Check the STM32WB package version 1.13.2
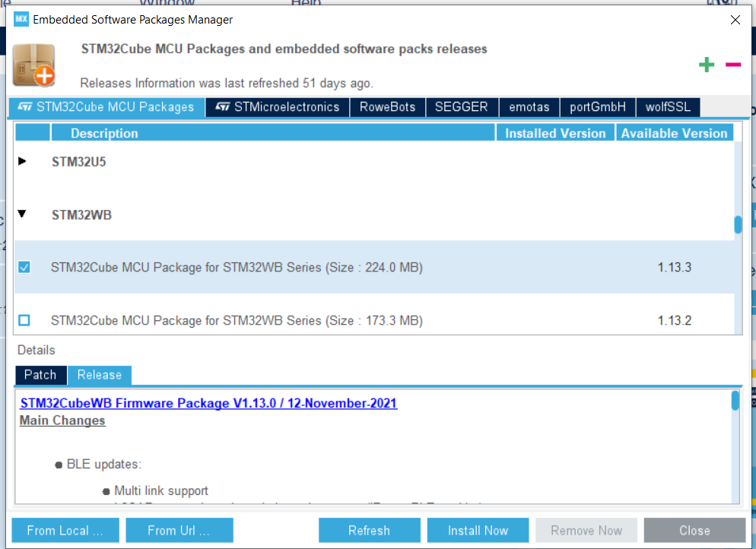This screenshot has width=756, height=549. pos(24,320)
